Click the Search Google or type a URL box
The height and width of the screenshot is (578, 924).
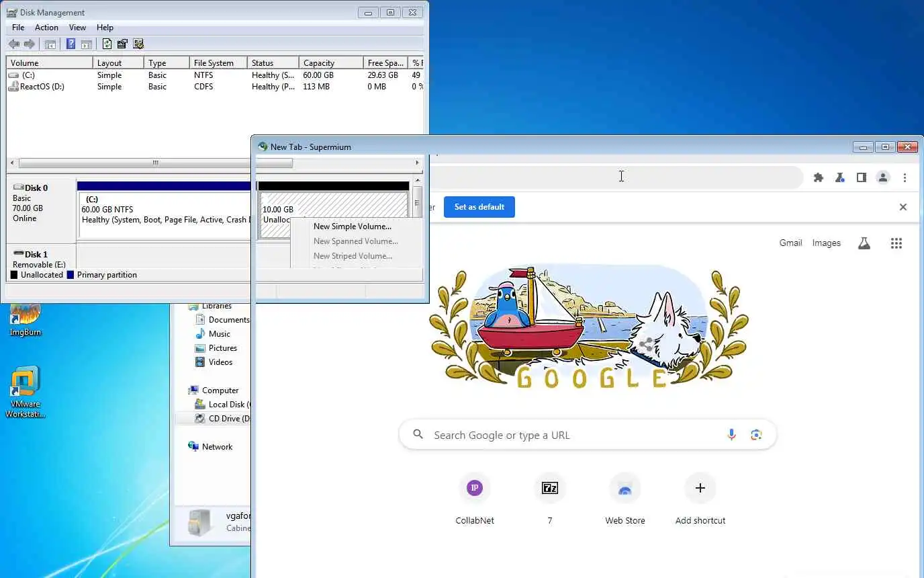(588, 435)
